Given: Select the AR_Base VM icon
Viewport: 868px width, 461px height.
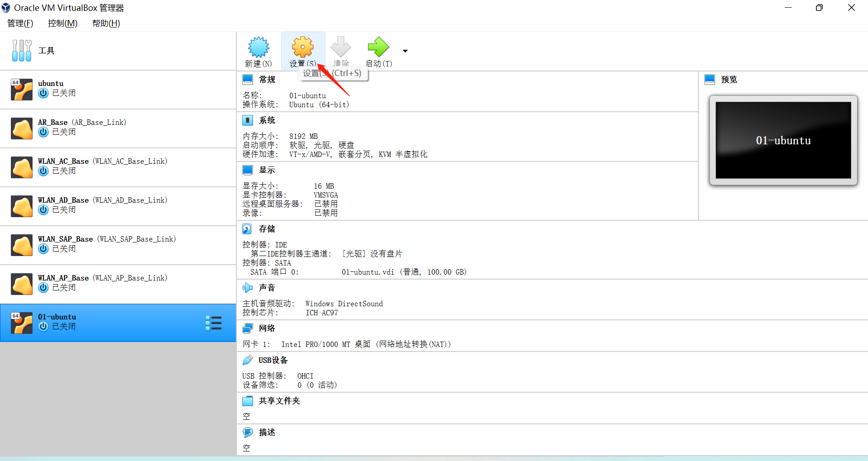Looking at the screenshot, I should point(22,128).
